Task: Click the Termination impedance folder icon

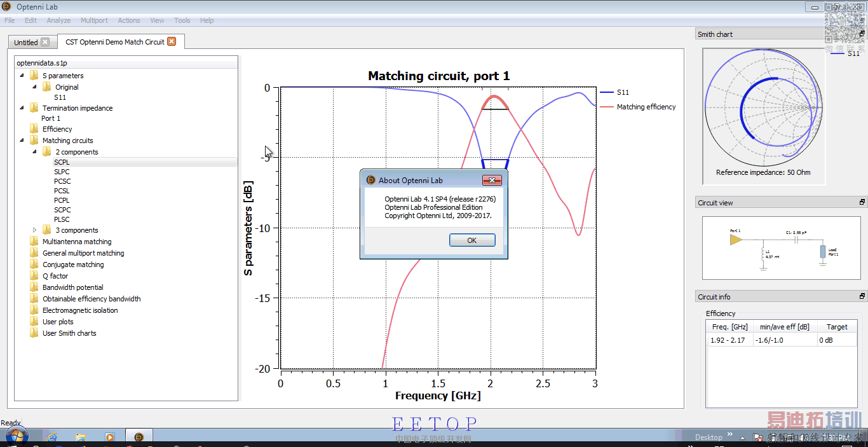Action: 34,108
